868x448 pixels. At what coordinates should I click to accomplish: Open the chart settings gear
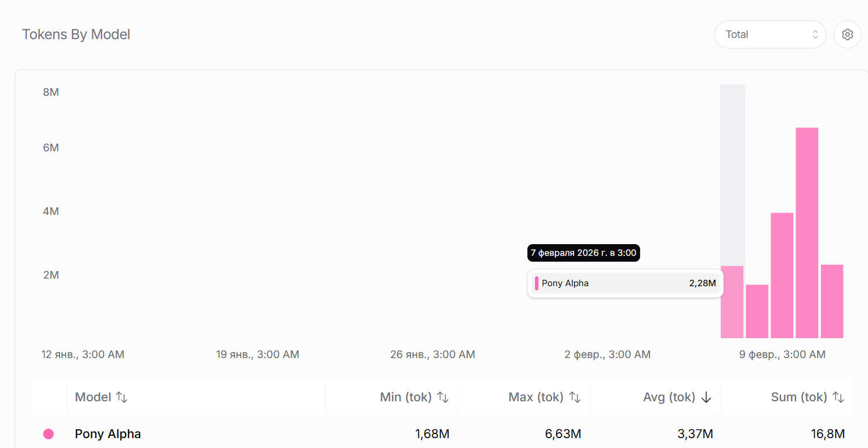[847, 34]
